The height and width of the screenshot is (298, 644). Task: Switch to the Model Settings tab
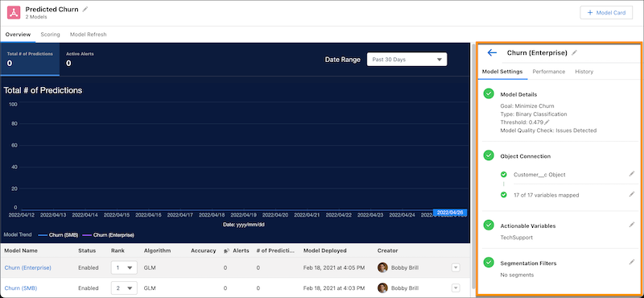[x=502, y=72]
